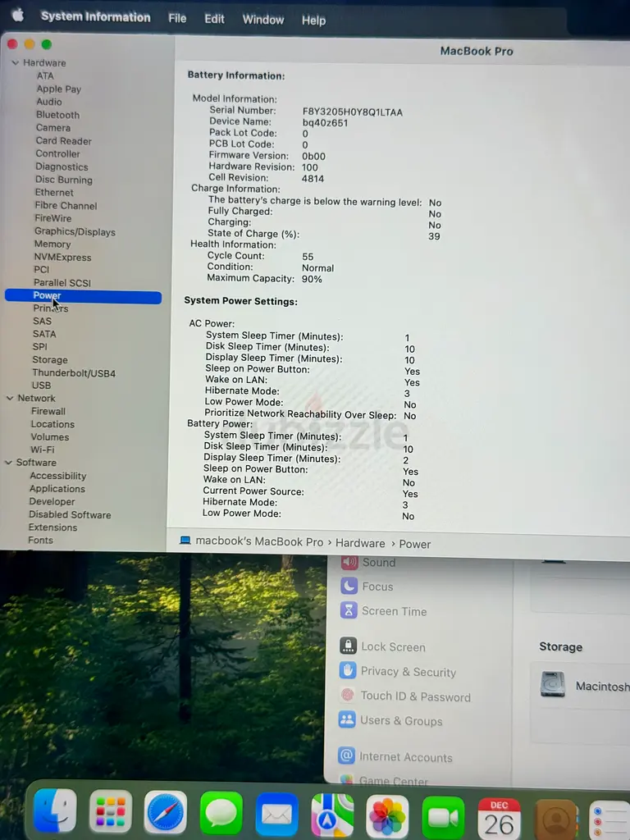The height and width of the screenshot is (840, 630).
Task: Open Finder from the Dock
Action: (x=55, y=810)
